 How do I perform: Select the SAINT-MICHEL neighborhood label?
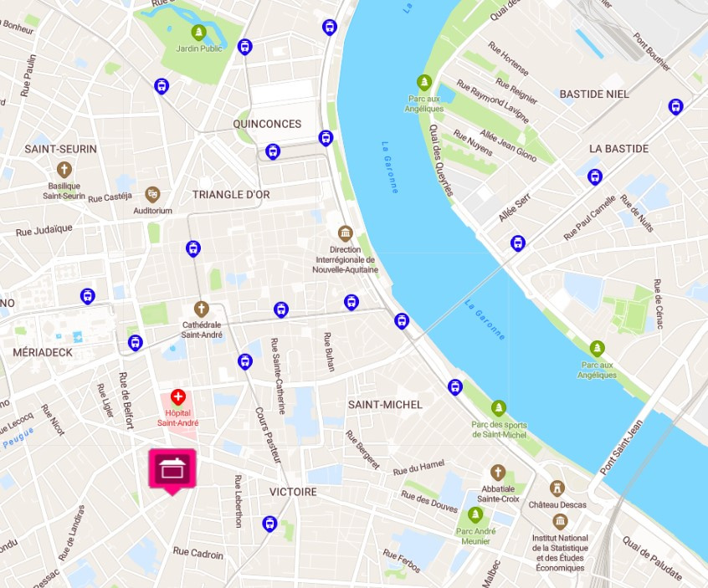pyautogui.click(x=385, y=405)
